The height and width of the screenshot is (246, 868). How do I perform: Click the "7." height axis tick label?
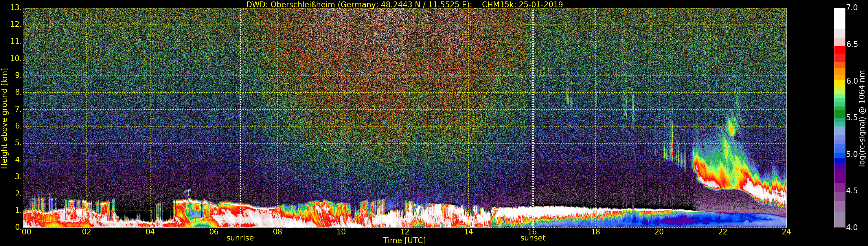click(x=18, y=109)
